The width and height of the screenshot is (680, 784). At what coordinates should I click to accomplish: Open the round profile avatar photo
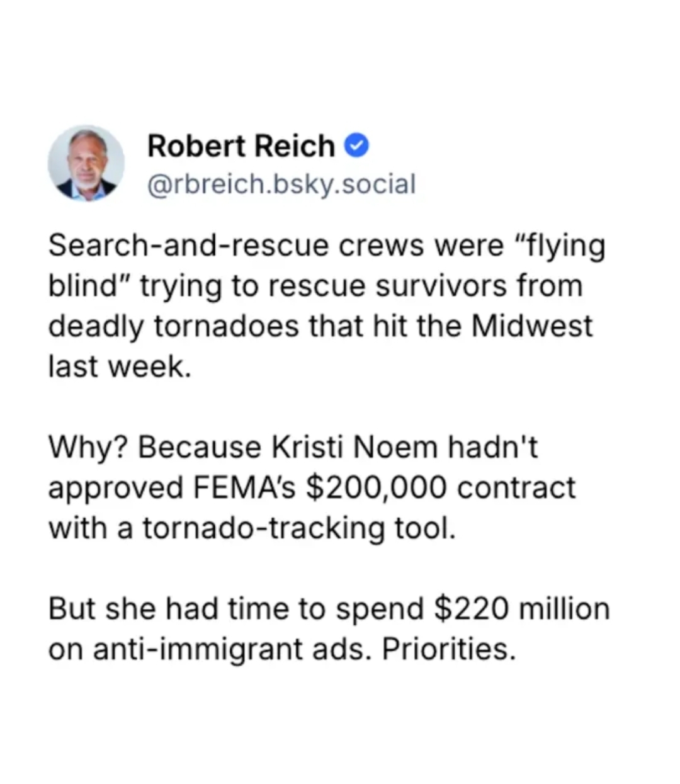86,162
